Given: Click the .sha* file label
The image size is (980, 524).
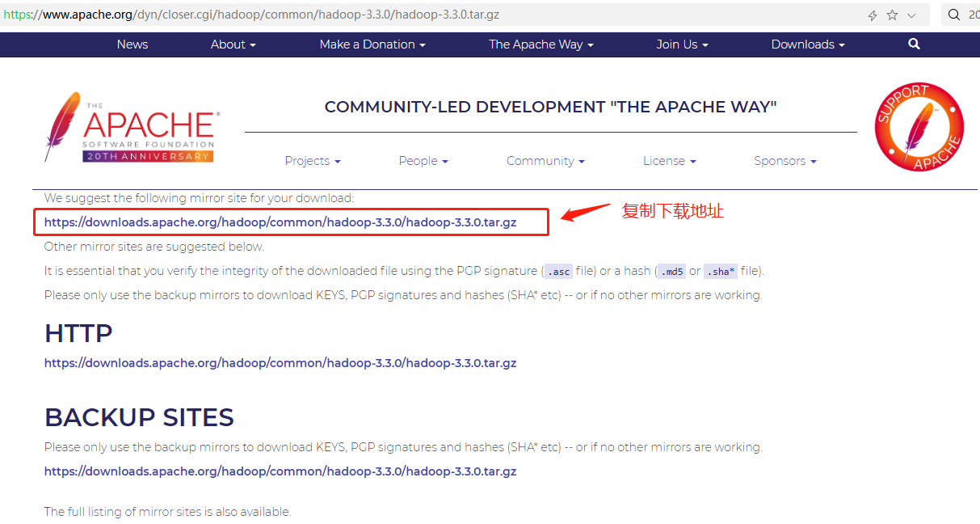Looking at the screenshot, I should pos(721,272).
